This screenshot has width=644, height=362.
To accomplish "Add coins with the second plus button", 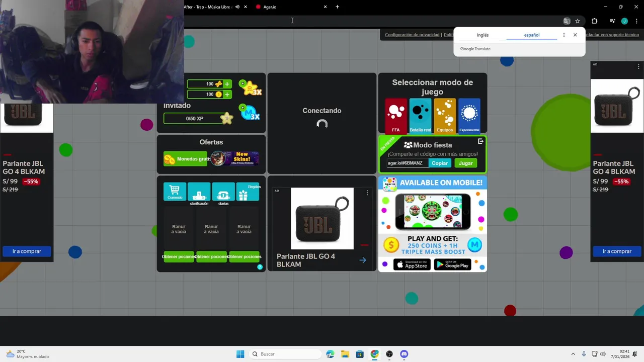I will 227,94.
